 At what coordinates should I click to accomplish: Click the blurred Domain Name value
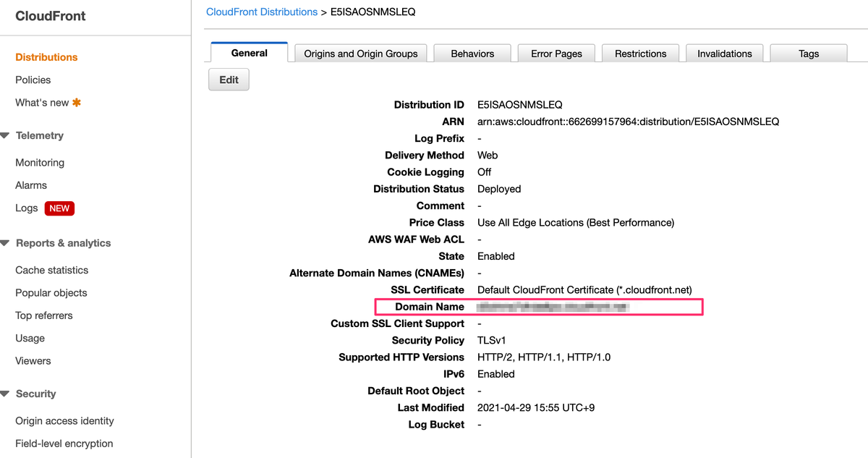[x=553, y=307]
